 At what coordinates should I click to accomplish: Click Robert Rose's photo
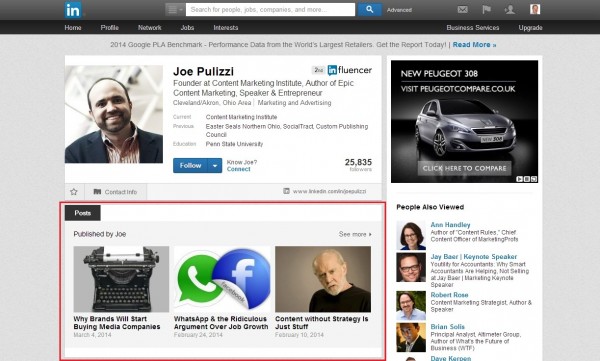point(411,305)
